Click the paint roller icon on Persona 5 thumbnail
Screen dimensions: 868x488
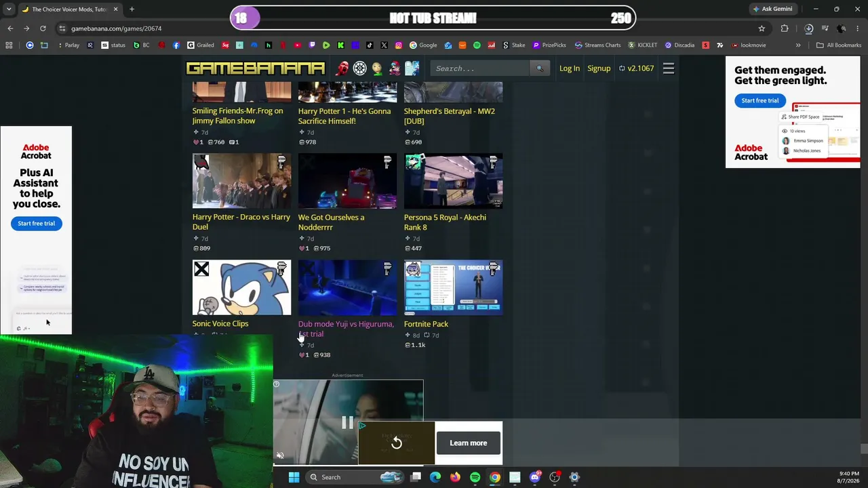[x=493, y=162]
